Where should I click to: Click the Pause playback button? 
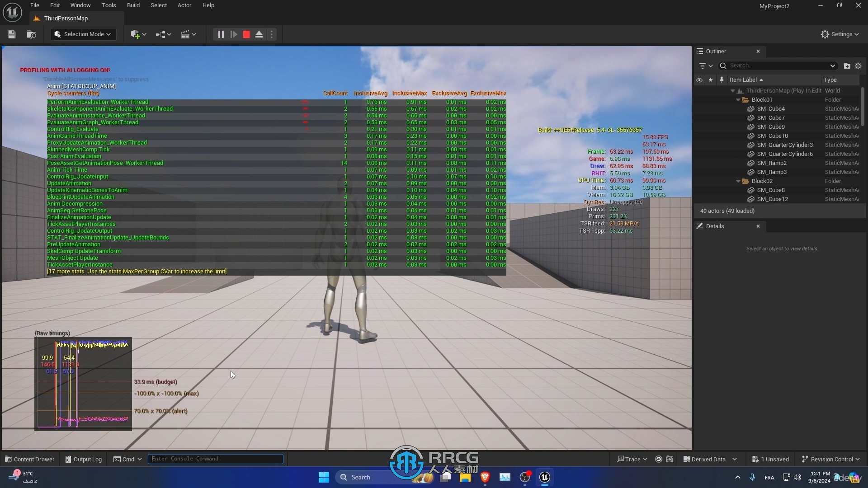(221, 34)
